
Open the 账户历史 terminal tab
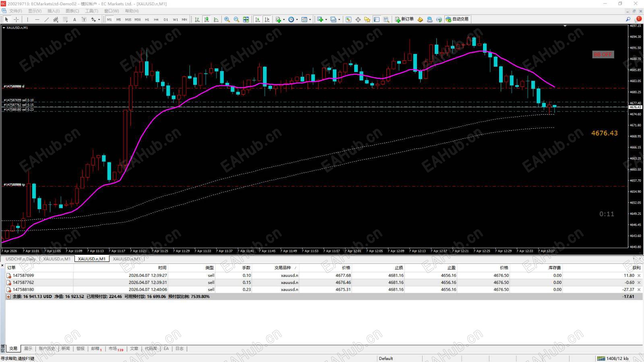(47, 349)
